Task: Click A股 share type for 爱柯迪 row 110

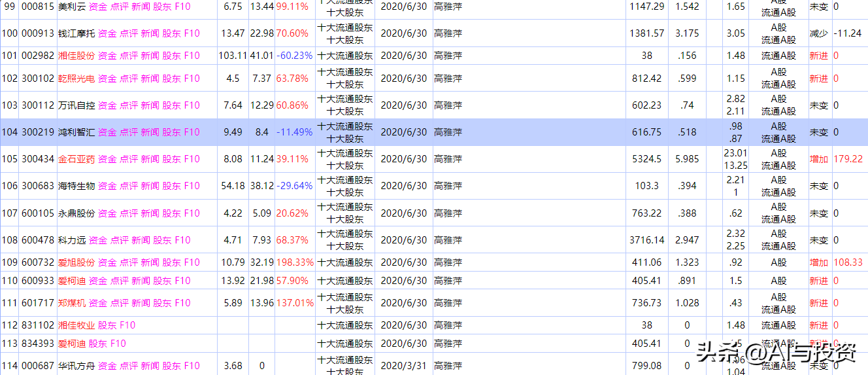Action: click(x=778, y=281)
